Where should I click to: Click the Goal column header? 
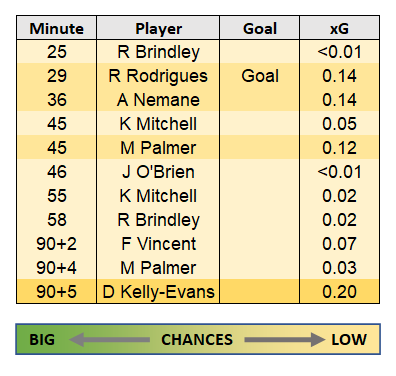pos(260,28)
